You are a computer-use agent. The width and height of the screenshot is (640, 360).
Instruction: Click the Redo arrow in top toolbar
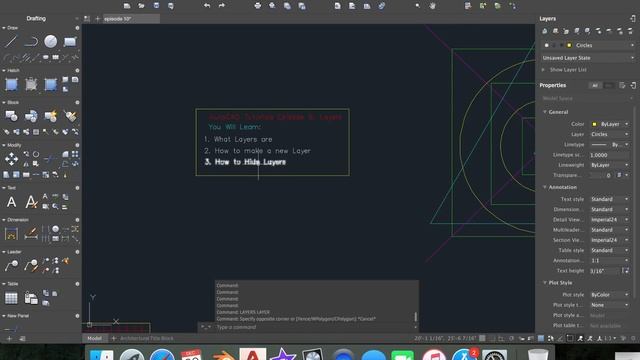click(221, 6)
